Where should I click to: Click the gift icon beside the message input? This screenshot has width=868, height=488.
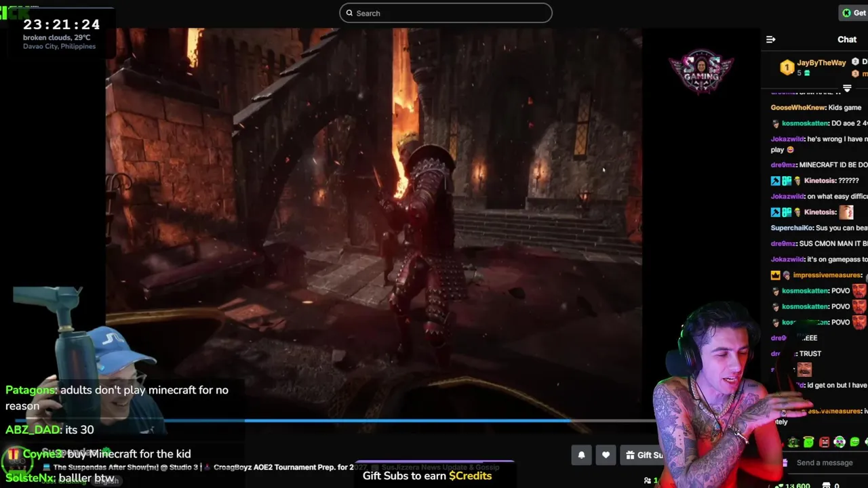pos(785,462)
